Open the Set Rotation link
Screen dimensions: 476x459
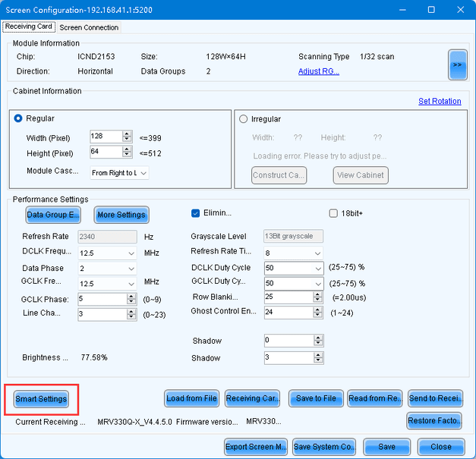tap(440, 101)
